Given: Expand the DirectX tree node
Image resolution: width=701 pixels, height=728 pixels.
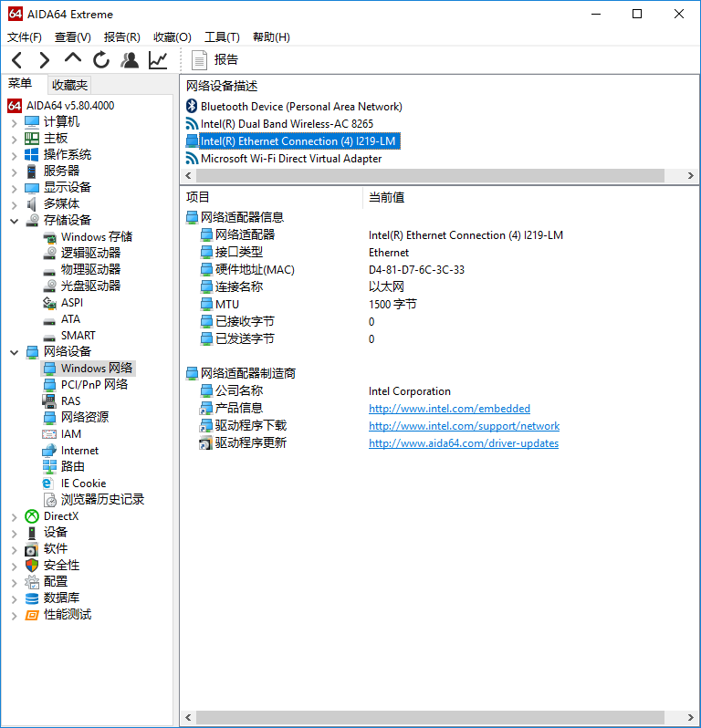Looking at the screenshot, I should click(14, 516).
